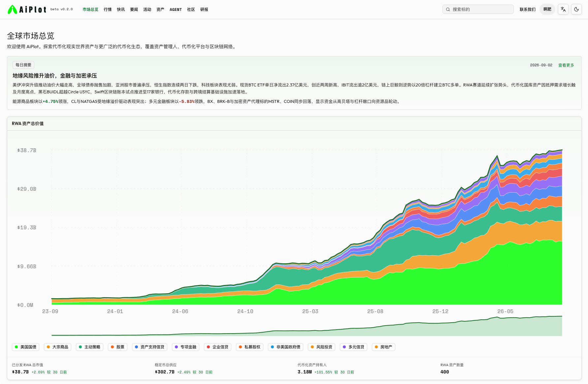Click 查看更多 in daily summary
588x384 pixels.
(x=566, y=65)
